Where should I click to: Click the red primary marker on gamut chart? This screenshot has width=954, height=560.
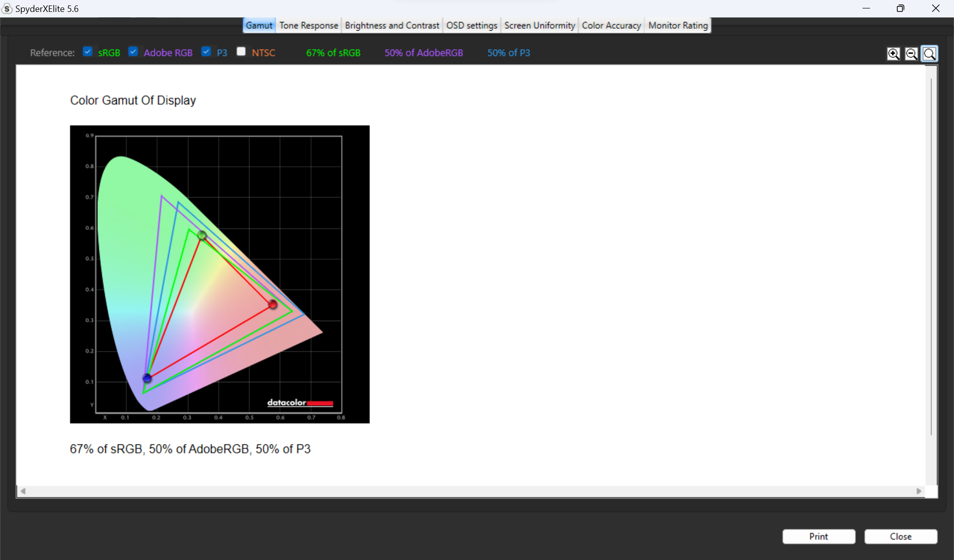coord(273,304)
